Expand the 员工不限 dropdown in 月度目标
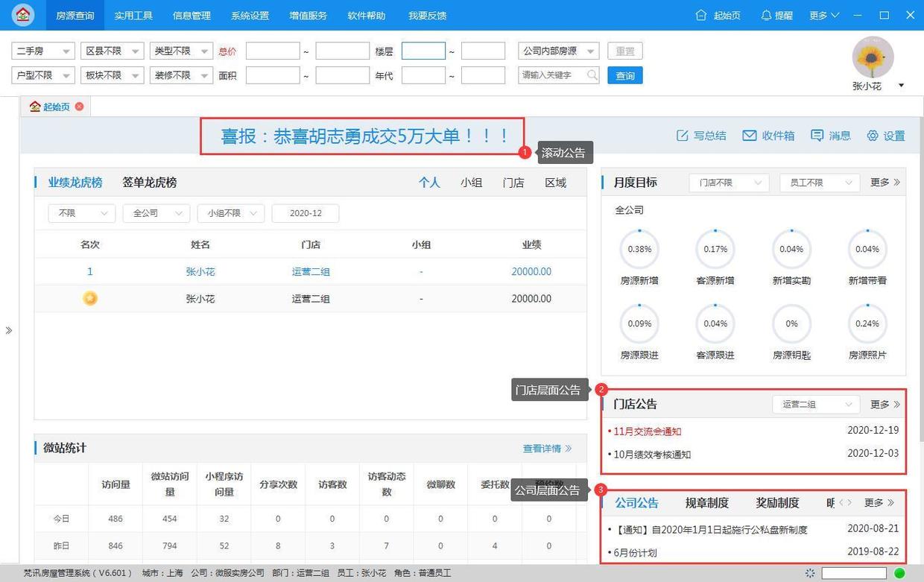 [819, 182]
